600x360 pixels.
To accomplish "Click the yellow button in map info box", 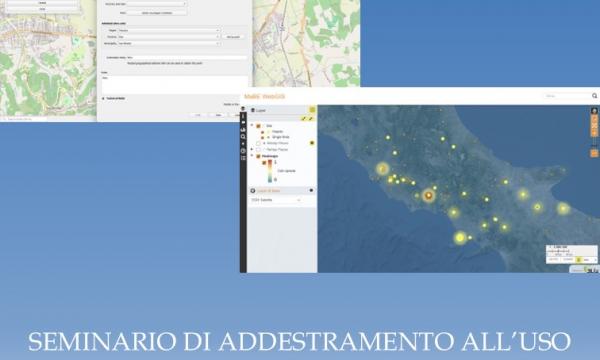I will coord(579,260).
